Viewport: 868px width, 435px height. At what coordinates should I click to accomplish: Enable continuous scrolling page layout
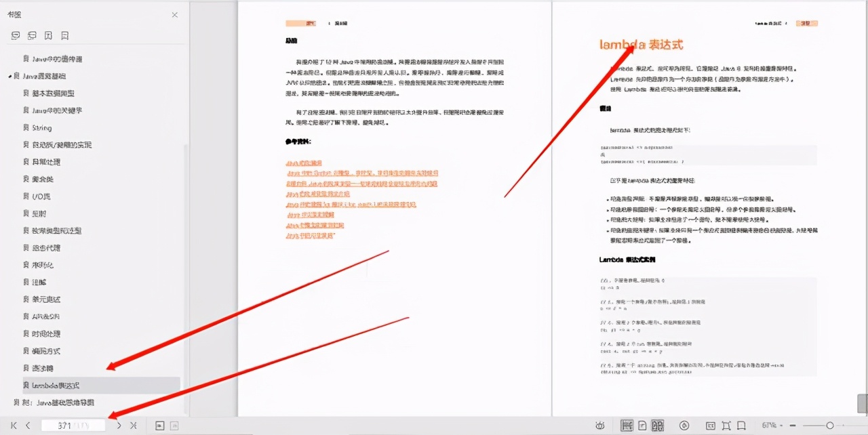tap(627, 426)
